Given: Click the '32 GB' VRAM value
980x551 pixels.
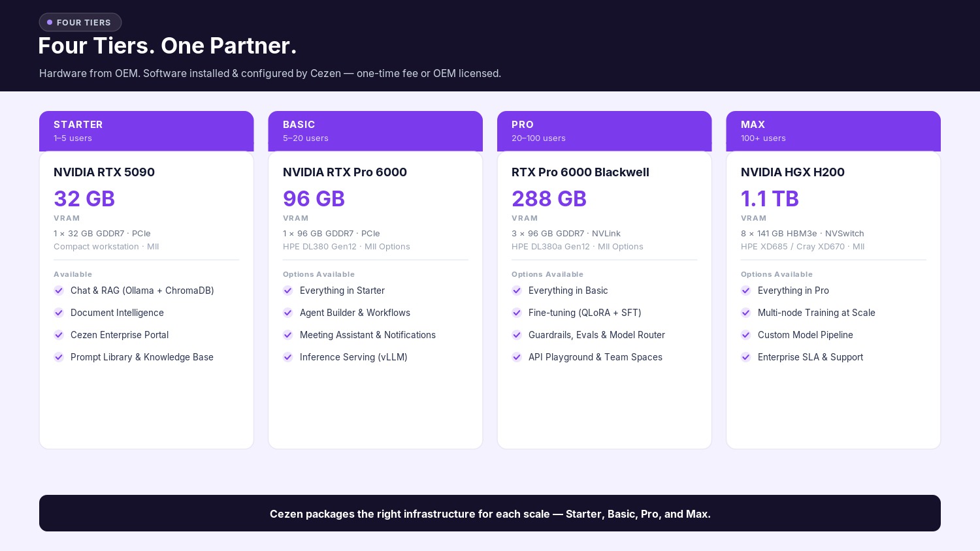Looking at the screenshot, I should (84, 198).
